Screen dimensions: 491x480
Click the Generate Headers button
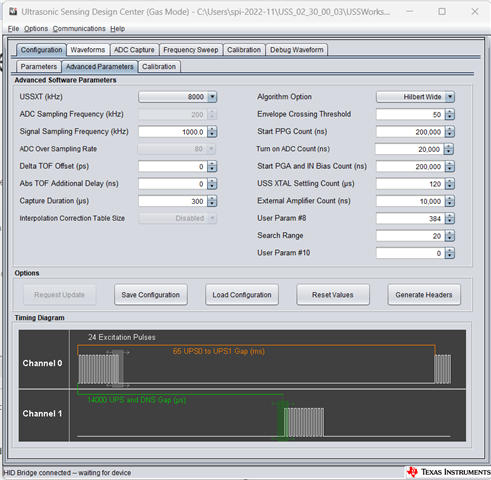(x=424, y=295)
